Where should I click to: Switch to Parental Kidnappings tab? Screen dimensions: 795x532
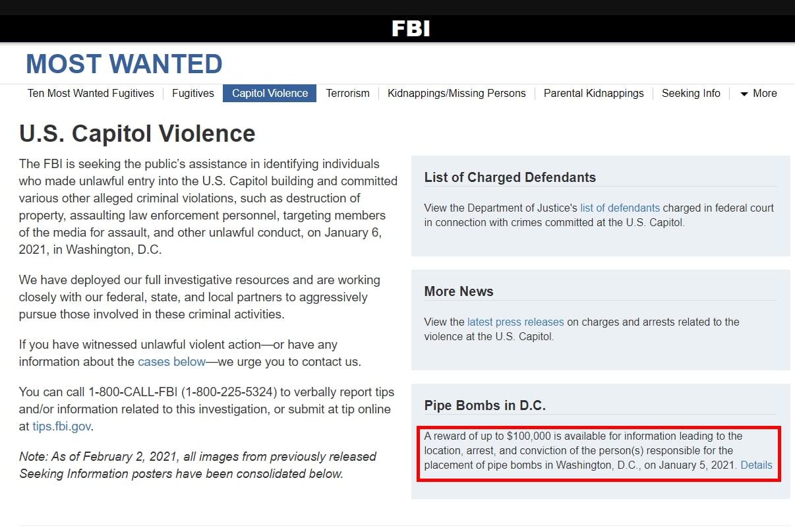coord(594,93)
